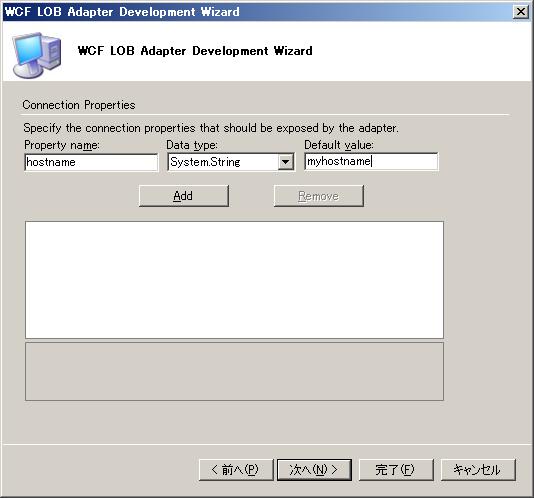Click the computer wizard icon in the header
This screenshot has height=498, width=534.
37,55
